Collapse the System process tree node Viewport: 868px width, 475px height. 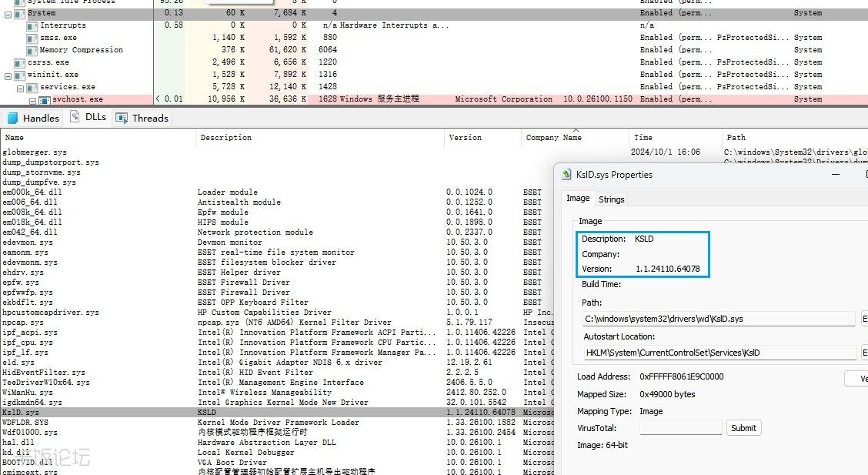8,13
